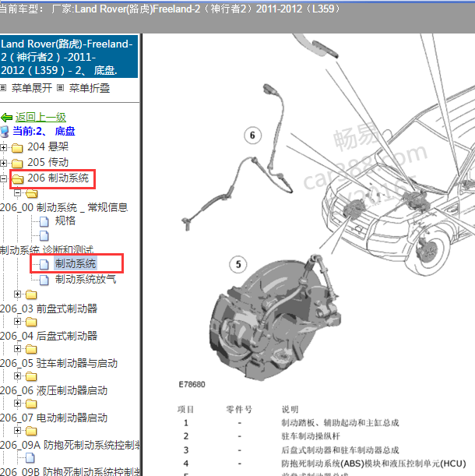Select 206_09A 防抱死制动系统控制 entry
The width and height of the screenshot is (475, 476).
tap(70, 445)
